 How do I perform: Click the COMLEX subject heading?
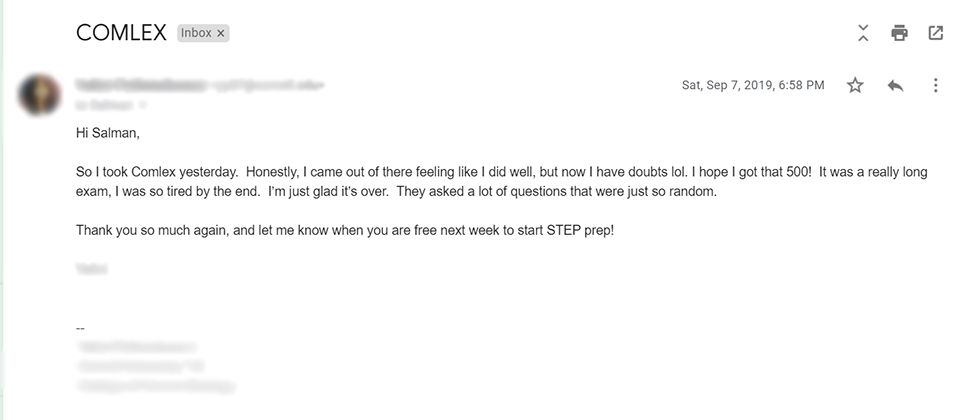[x=121, y=33]
